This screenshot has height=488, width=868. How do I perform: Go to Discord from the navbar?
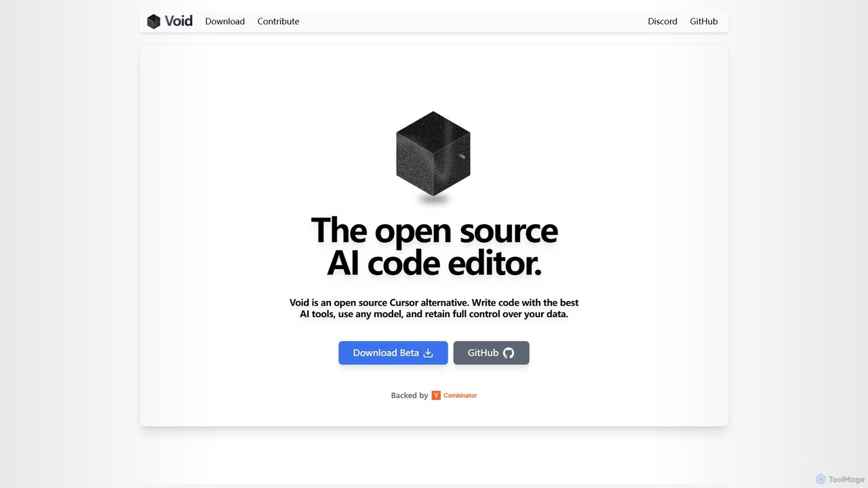coord(663,21)
